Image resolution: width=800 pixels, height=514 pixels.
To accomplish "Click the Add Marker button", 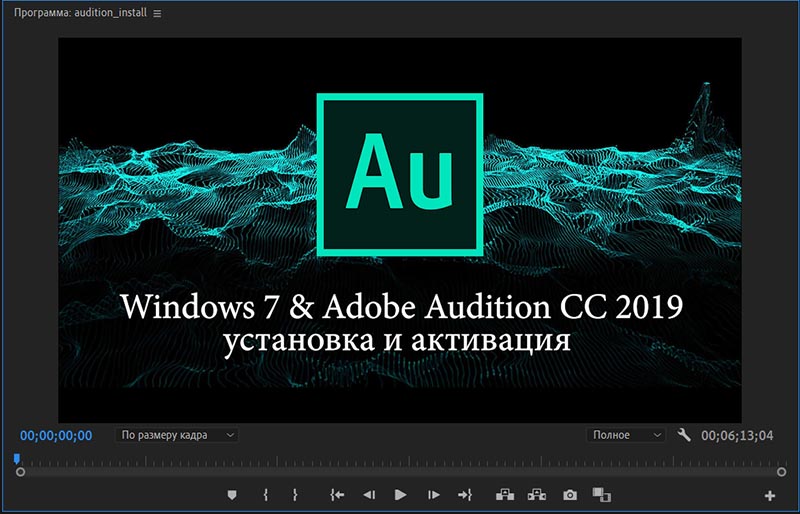I will 232,495.
